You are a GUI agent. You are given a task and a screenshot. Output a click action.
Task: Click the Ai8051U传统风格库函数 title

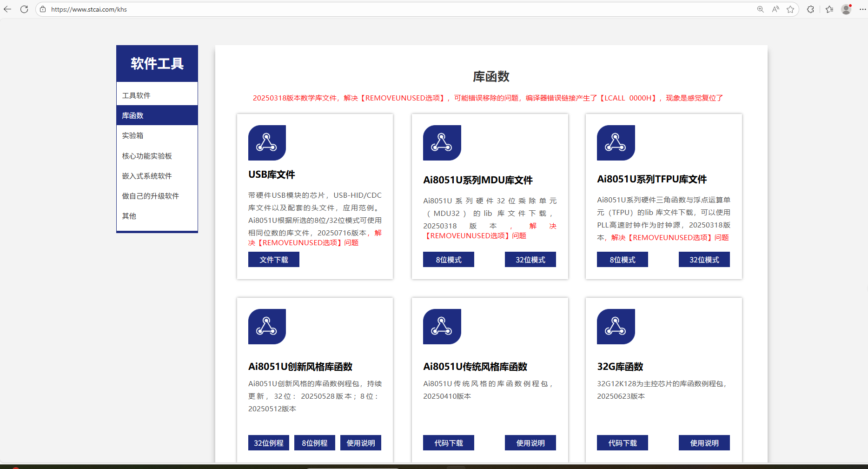coord(475,367)
